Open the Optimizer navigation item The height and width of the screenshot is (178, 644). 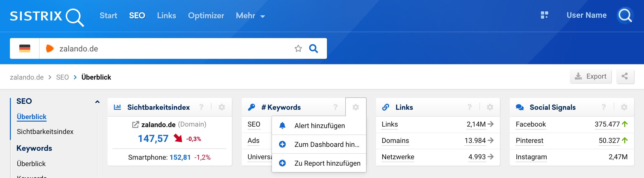coord(206,16)
